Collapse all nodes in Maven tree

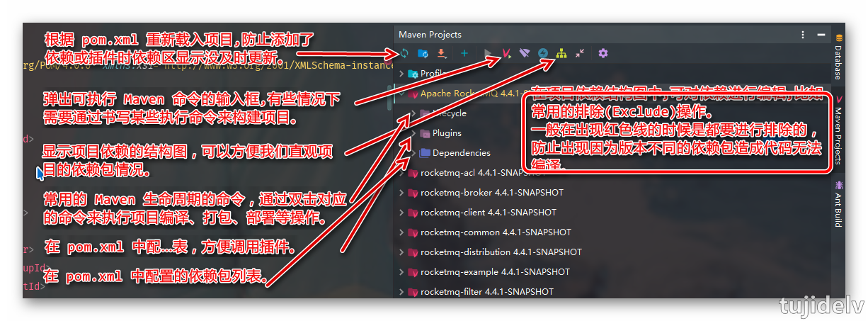[580, 53]
